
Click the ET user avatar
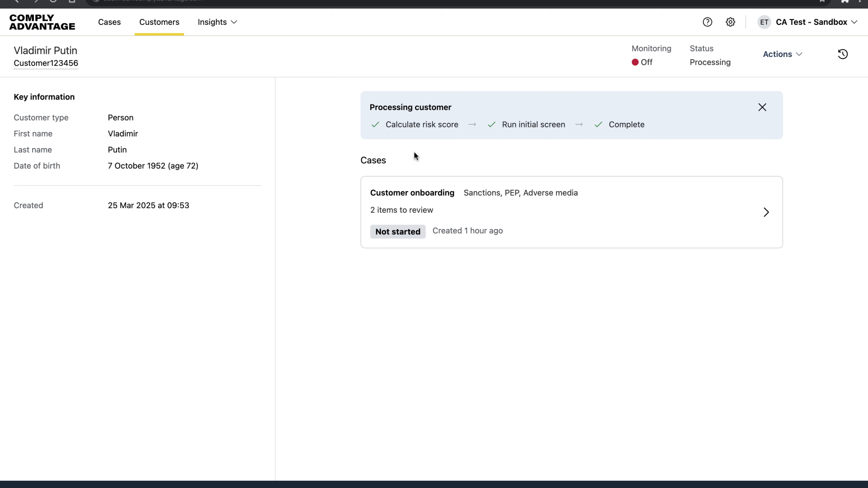764,22
